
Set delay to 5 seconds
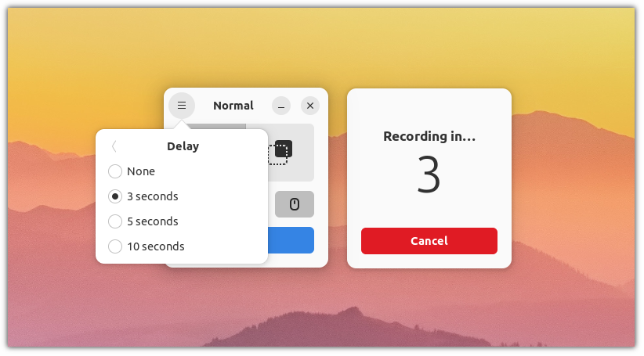point(143,221)
